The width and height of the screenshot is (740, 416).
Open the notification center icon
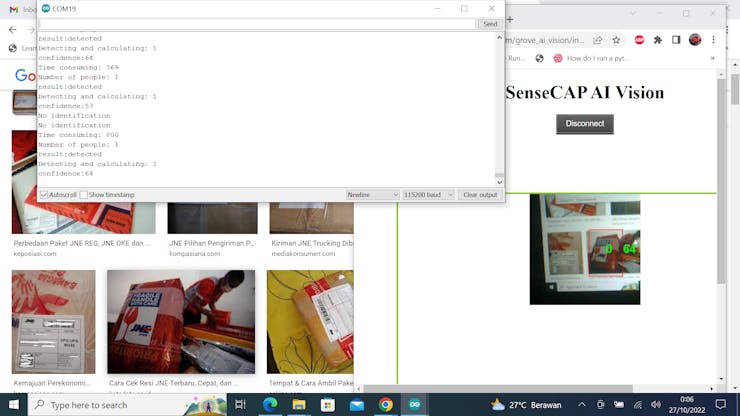(721, 405)
